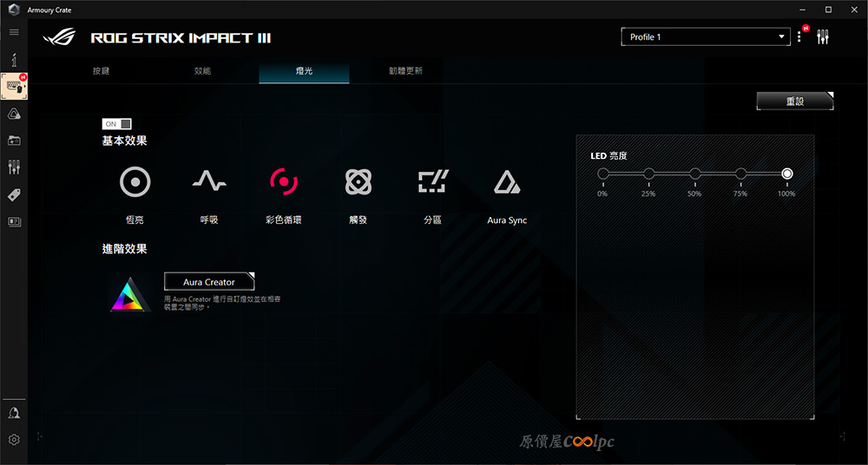Click the 進階效果 heading
This screenshot has width=868, height=465.
point(124,249)
